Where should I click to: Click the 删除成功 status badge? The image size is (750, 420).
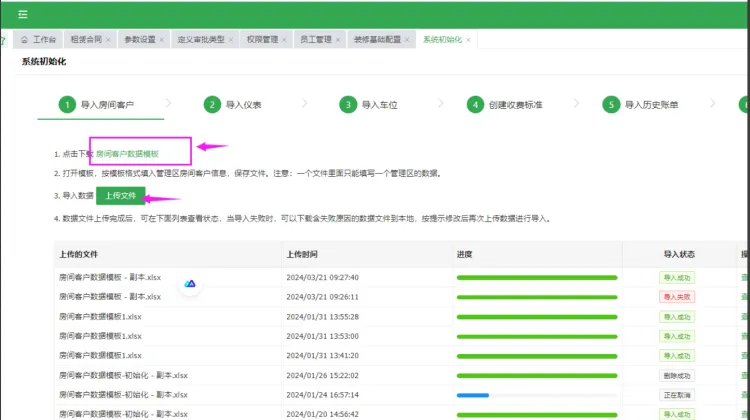[x=677, y=376]
